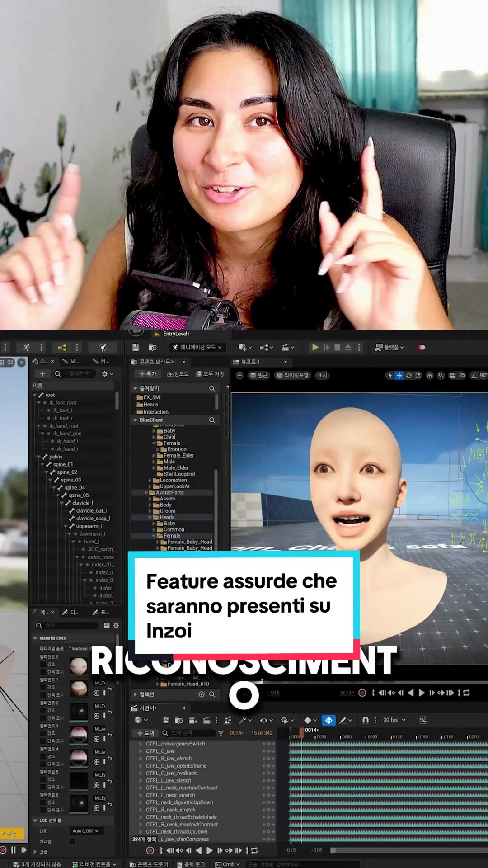Open the viewport hamburger options menu
The image size is (488, 868).
click(240, 375)
